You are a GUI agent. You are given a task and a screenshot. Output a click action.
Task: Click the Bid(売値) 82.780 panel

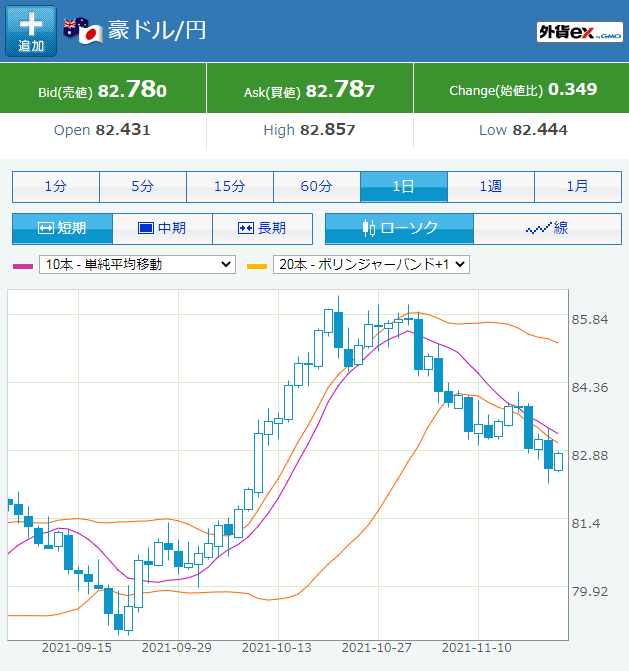[x=103, y=88]
